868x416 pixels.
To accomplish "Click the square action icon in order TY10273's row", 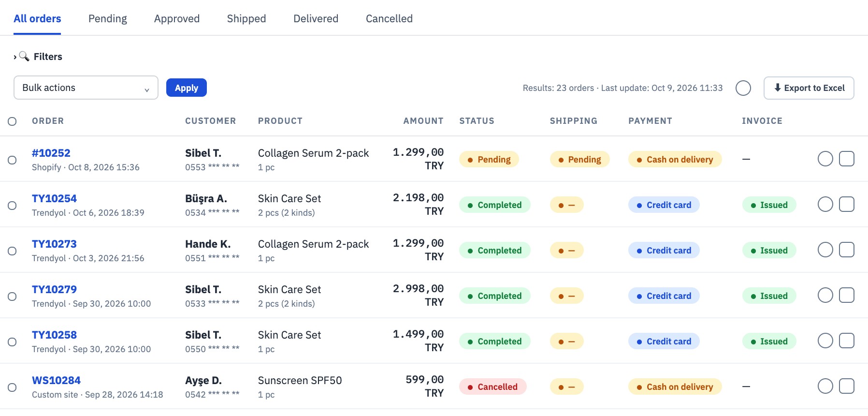I will coord(846,250).
